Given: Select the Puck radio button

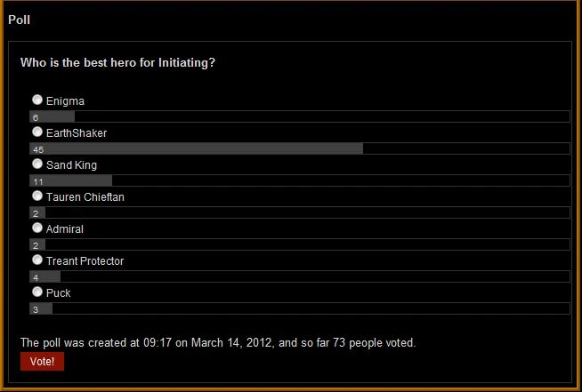Looking at the screenshot, I should point(37,292).
